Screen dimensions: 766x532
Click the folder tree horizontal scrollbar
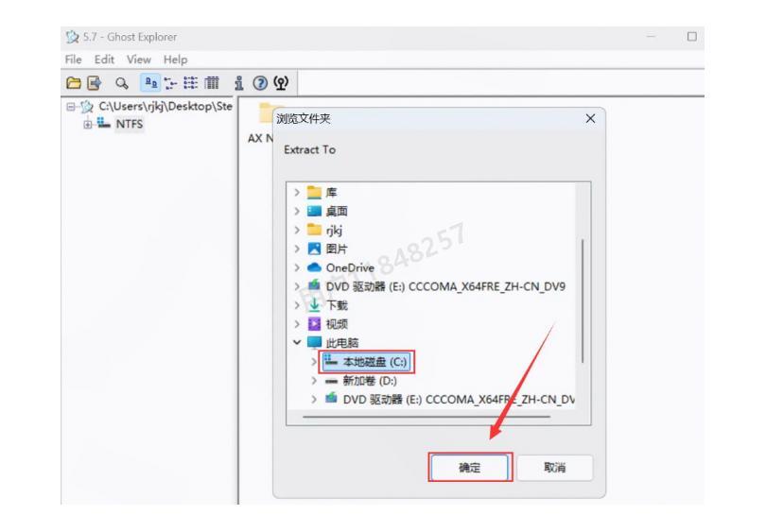427,417
